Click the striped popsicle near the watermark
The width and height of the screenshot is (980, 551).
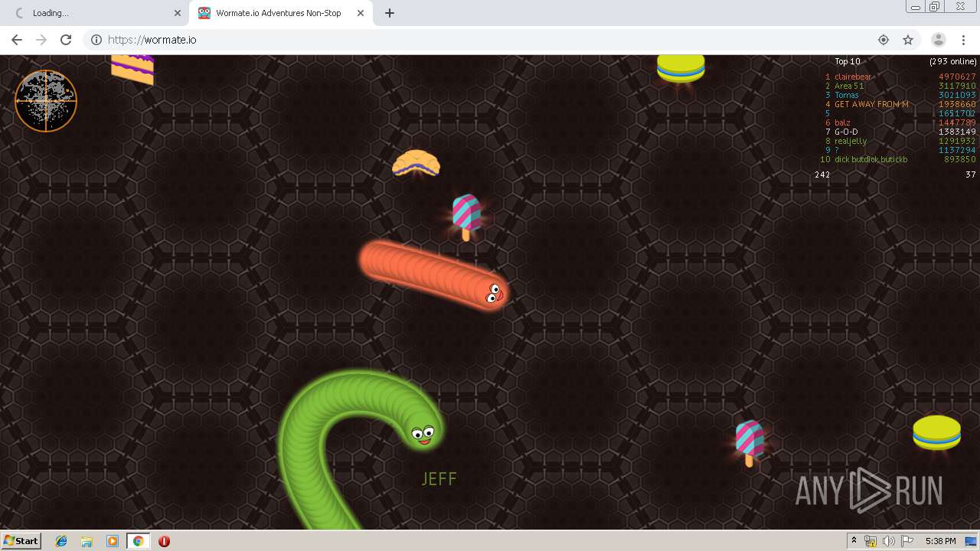tap(750, 443)
